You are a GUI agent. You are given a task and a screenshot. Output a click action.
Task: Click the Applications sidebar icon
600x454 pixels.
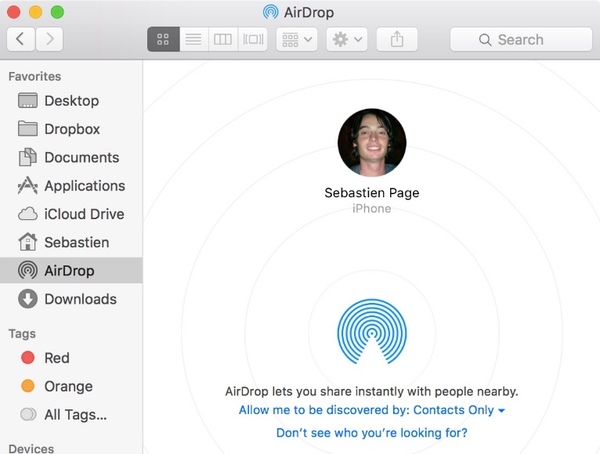click(28, 185)
